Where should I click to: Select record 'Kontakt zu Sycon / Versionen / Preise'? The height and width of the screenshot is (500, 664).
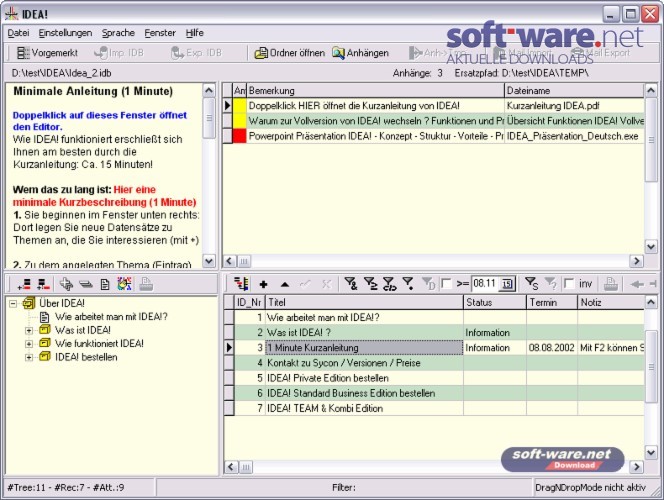440,363
